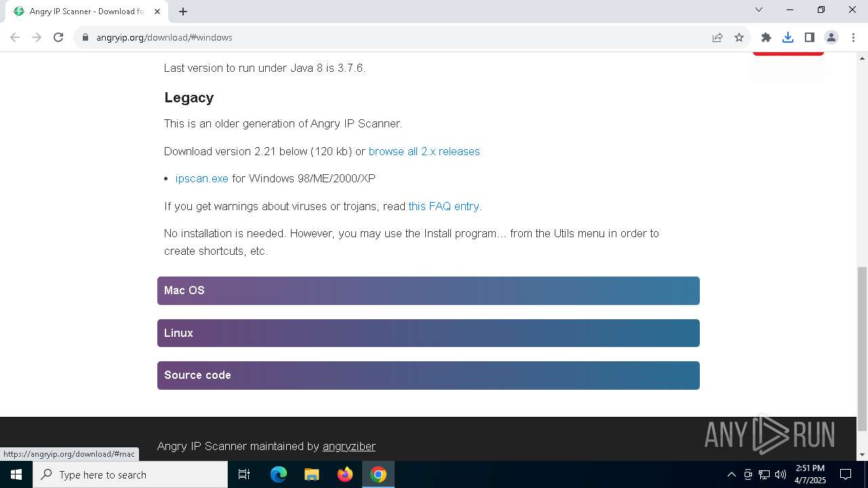Screen dimensions: 868x488
Task: Launch Firefox from the taskbar
Action: (x=345, y=474)
